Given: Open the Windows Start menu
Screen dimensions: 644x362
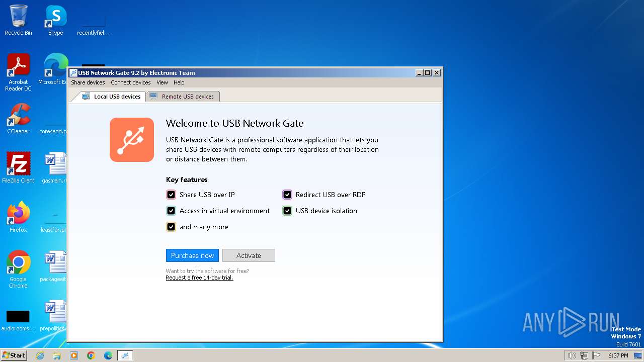Looking at the screenshot, I should tap(14, 355).
